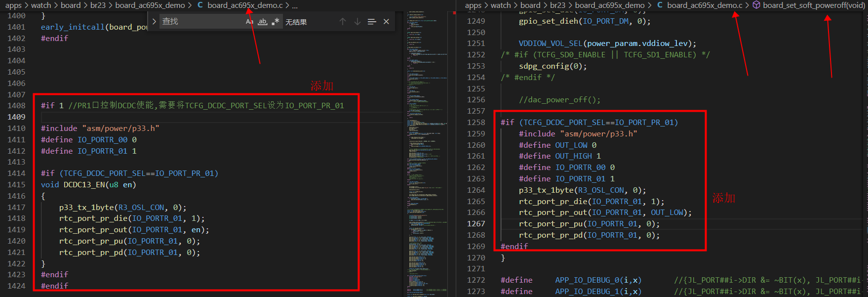Open 'watch' breadcrumb in right editor

(x=501, y=5)
